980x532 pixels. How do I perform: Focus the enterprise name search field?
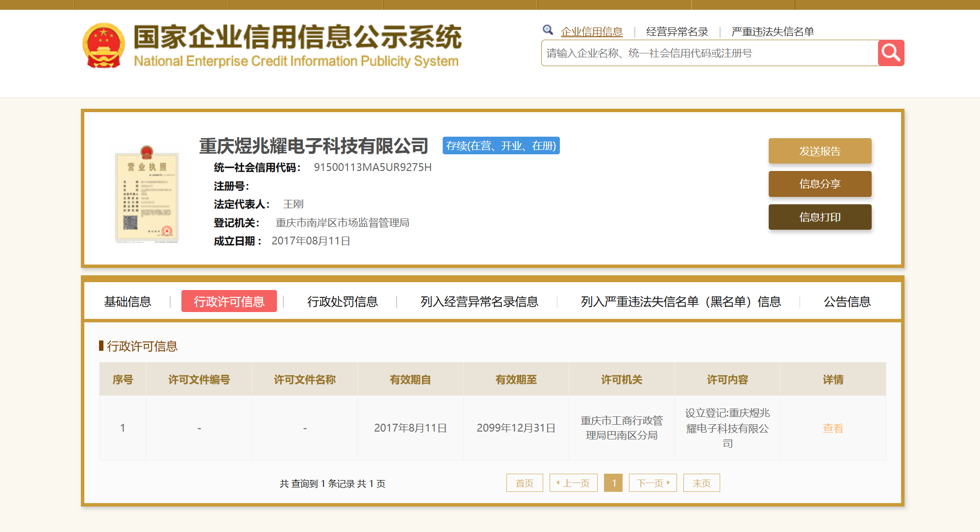(x=709, y=53)
